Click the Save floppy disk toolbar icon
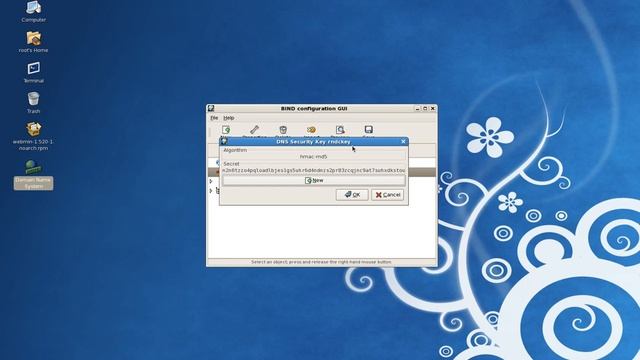Image resolution: width=640 pixels, height=360 pixels. 369,130
